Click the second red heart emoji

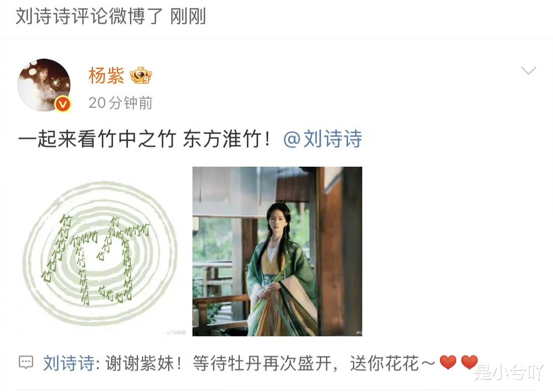[x=469, y=362]
